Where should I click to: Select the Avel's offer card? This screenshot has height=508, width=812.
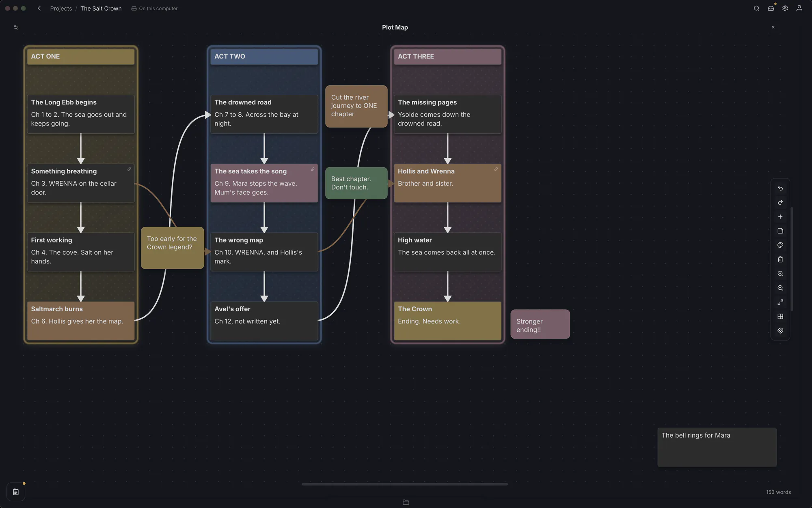[264, 321]
